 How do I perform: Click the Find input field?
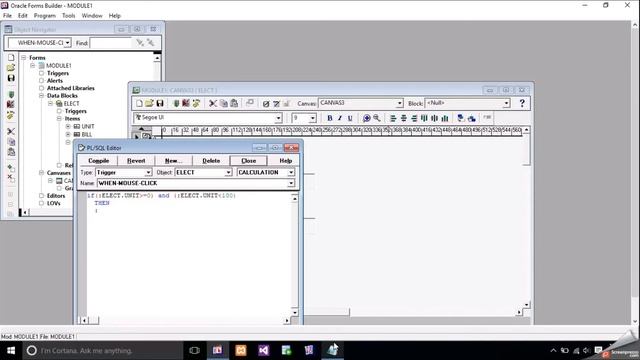(x=111, y=42)
